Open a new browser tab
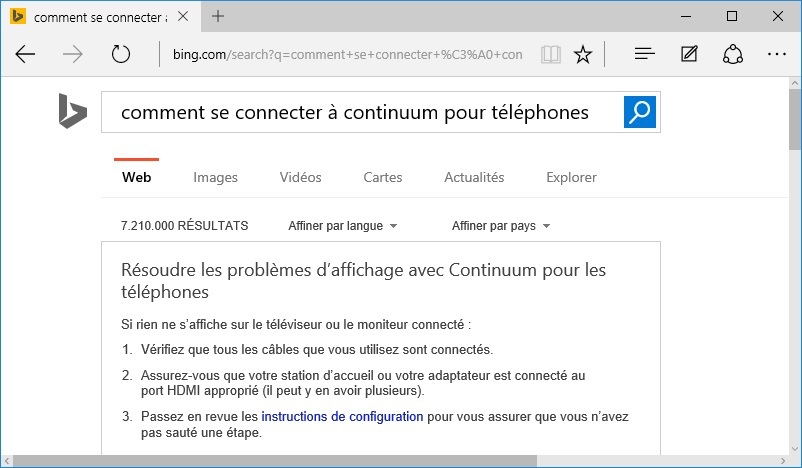Image resolution: width=802 pixels, height=468 pixels. [218, 16]
